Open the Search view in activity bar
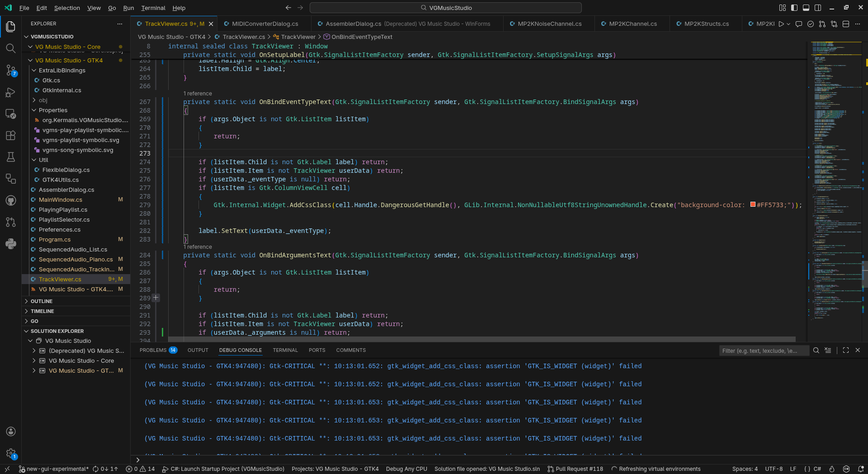Screen dimensions: 868x474 [10, 48]
